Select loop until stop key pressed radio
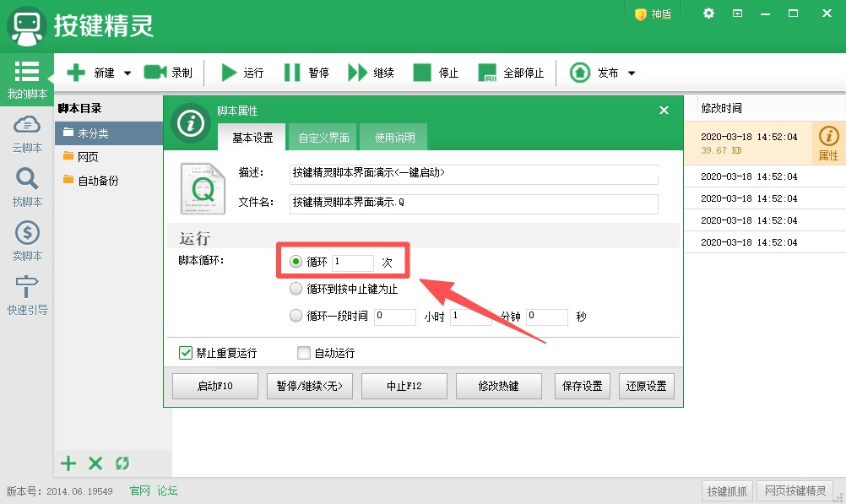846x504 pixels. coord(296,289)
